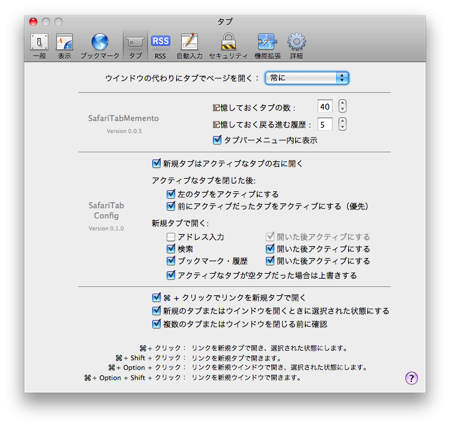Toggle 複数のタブまたはウインドウを閉じる前に確認 checkbox

point(156,324)
